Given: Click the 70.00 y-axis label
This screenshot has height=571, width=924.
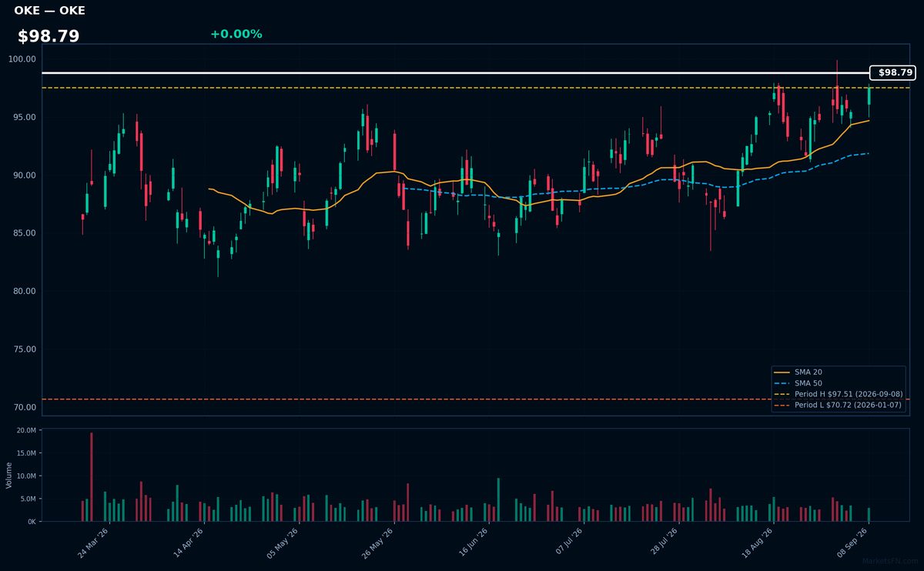Looking at the screenshot, I should tap(25, 407).
